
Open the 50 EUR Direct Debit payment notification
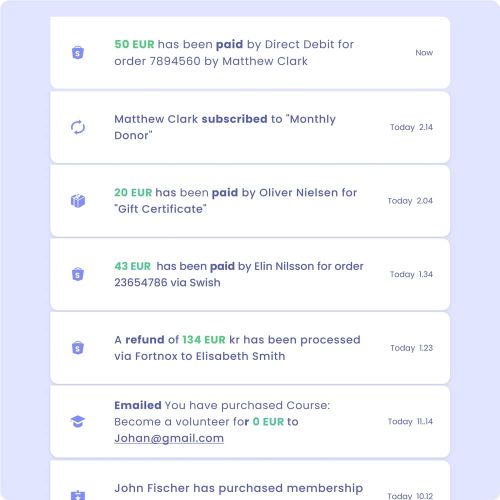(250, 53)
